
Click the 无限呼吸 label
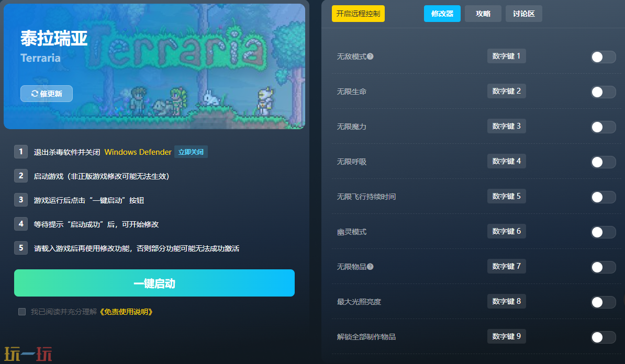pyautogui.click(x=352, y=162)
